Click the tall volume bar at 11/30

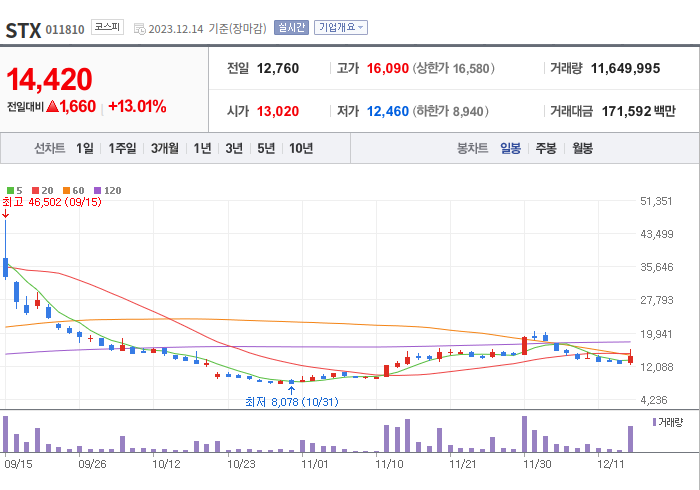point(525,434)
